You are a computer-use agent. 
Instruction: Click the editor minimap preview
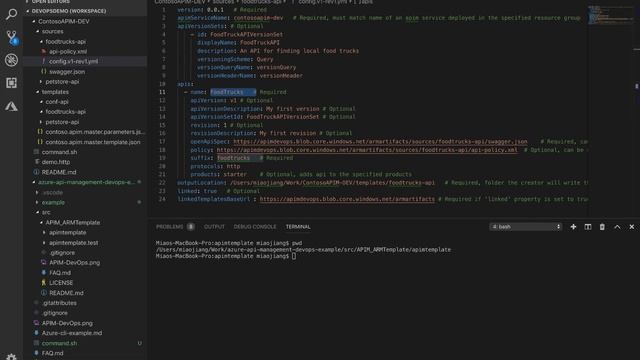pos(611,15)
